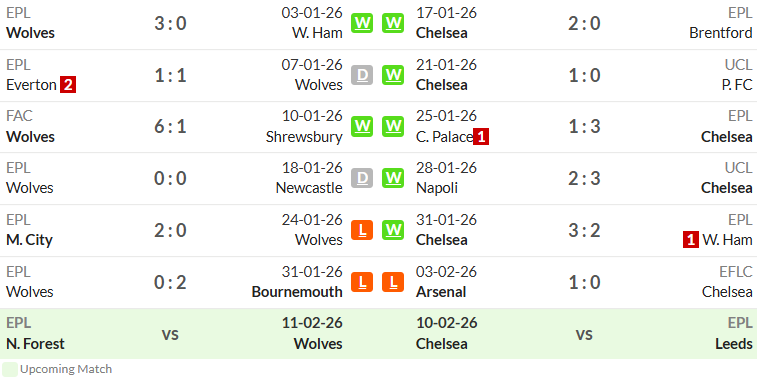Viewport: 757px width, 388px height.
Task: Click the Shrewsbury team name
Action: point(304,137)
